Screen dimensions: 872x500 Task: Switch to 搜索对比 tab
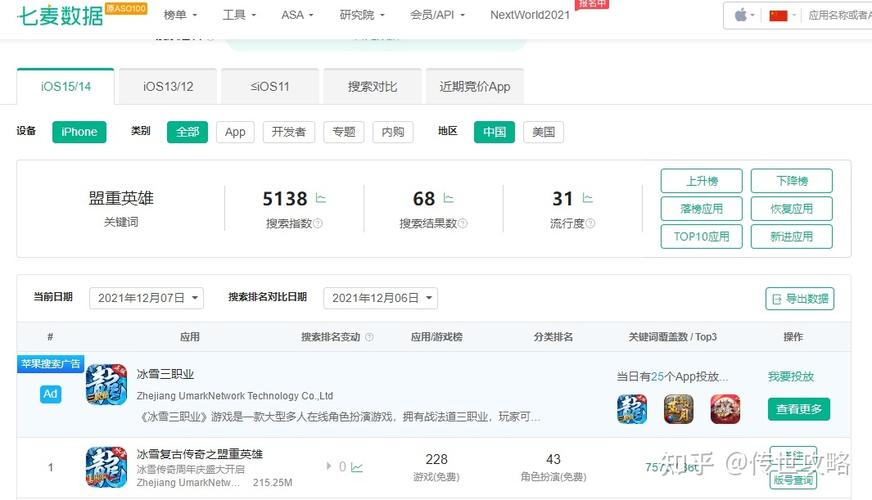pyautogui.click(x=372, y=87)
